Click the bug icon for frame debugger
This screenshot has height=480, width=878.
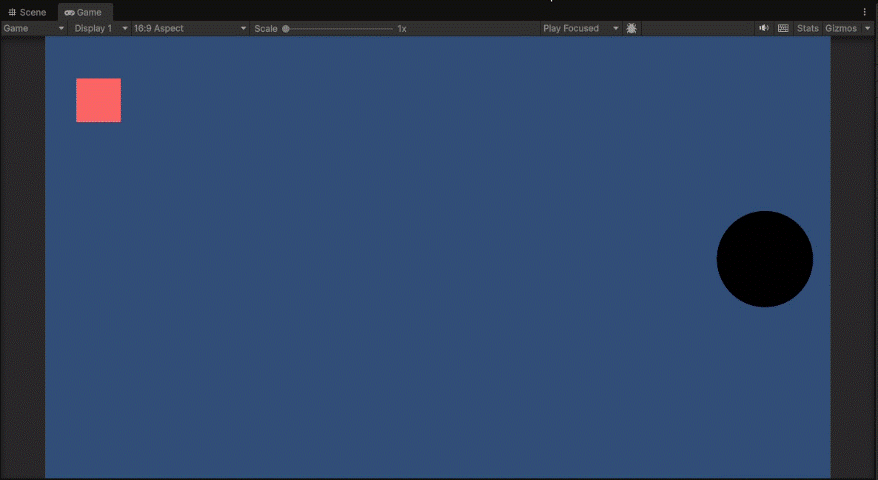coord(632,28)
